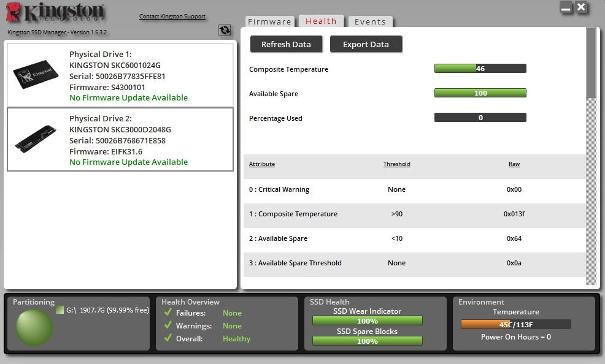Select the KINGSTON SKC3000D2048G drive name

click(120, 130)
